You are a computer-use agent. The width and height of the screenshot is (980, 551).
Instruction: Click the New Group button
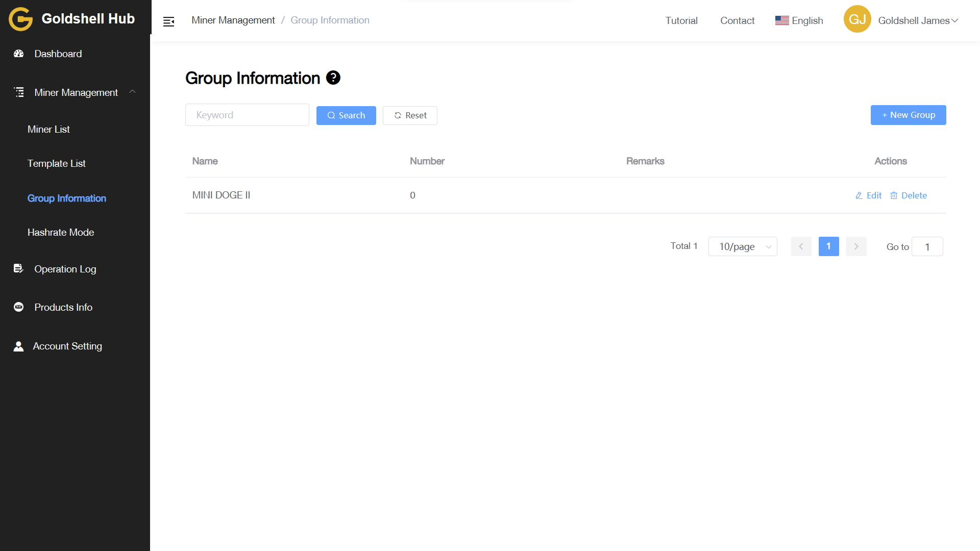pos(908,115)
